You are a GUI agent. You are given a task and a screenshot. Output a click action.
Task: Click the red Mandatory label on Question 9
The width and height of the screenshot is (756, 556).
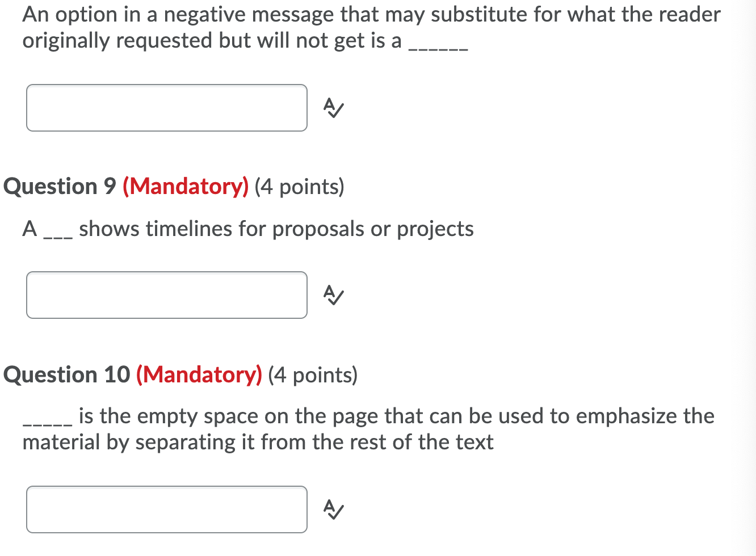(x=186, y=186)
